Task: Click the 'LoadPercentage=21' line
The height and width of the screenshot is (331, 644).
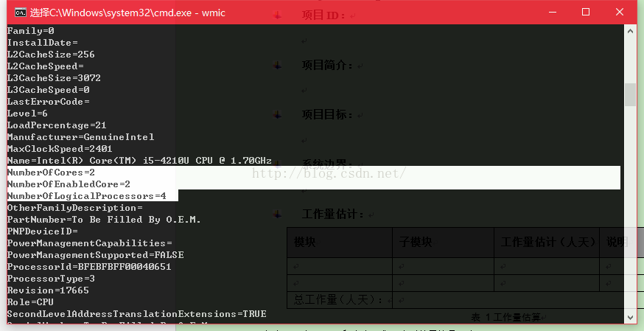Action: [57, 125]
